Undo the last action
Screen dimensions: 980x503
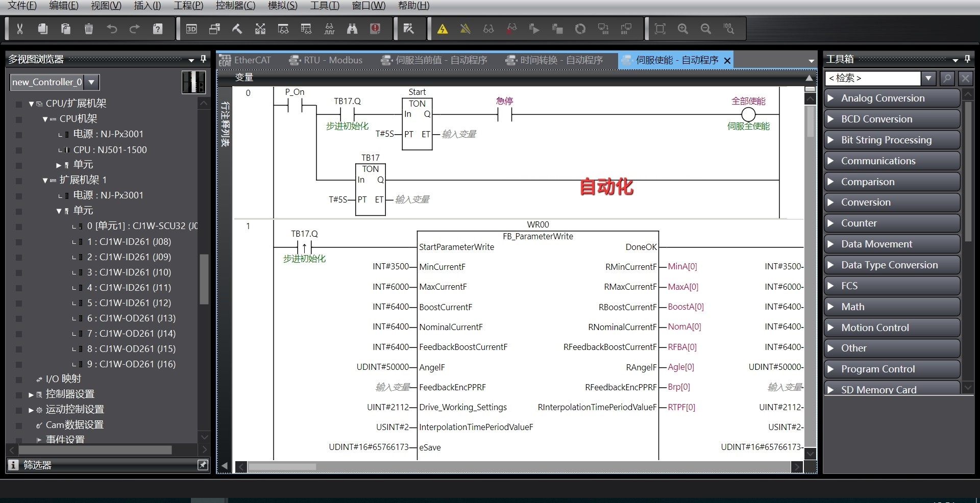click(112, 29)
